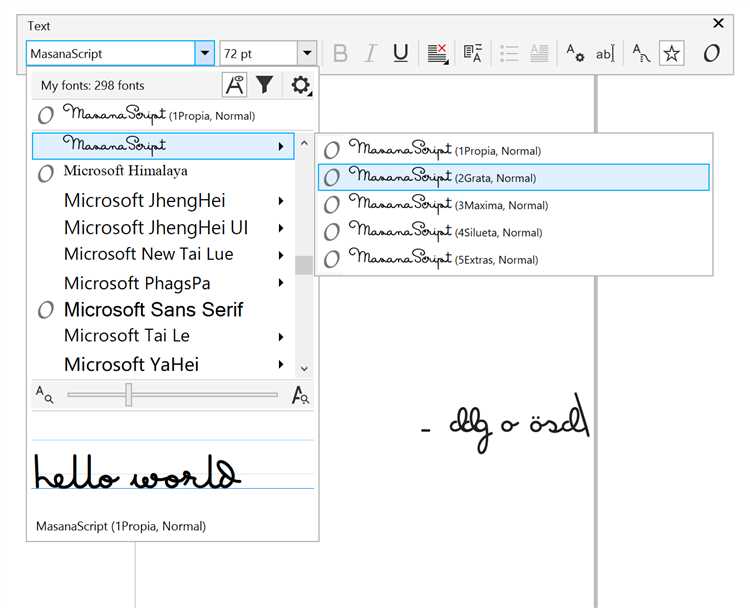Expand Microsoft JhengHei font variants
This screenshot has height=608, width=750.
[281, 201]
